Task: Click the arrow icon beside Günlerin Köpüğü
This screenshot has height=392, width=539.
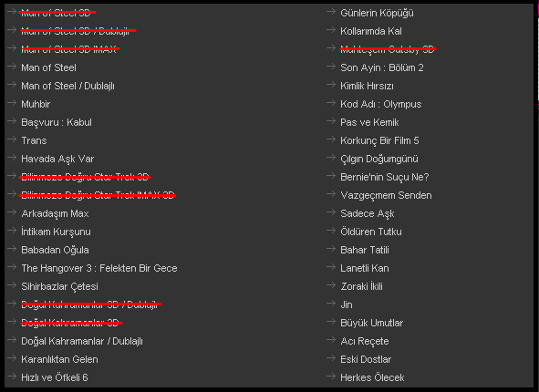Action: pos(331,12)
